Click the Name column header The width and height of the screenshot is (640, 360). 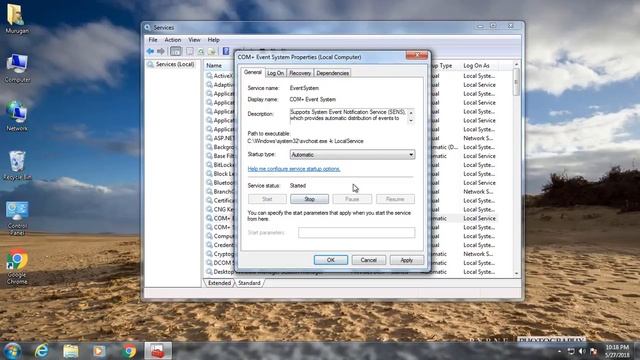214,66
